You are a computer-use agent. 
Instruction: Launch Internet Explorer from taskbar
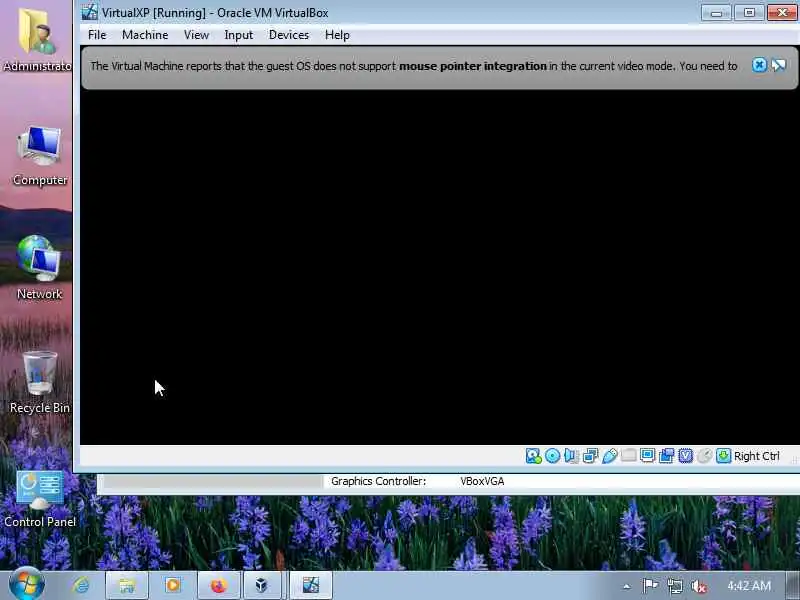click(81, 585)
